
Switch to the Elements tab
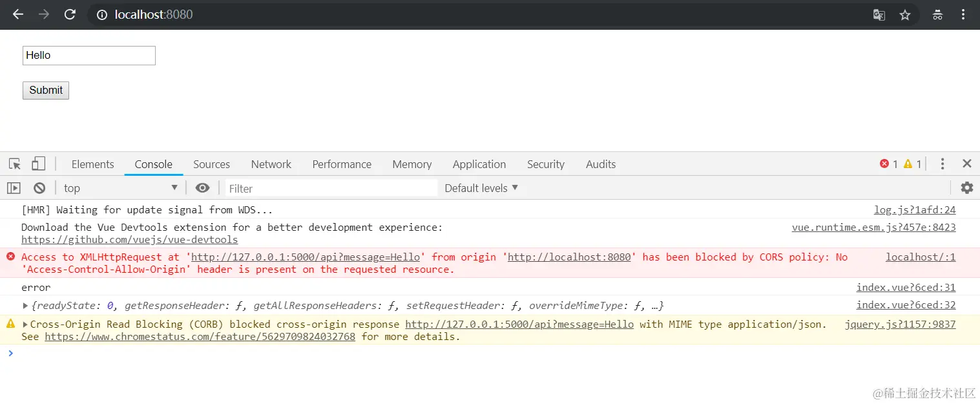click(92, 164)
